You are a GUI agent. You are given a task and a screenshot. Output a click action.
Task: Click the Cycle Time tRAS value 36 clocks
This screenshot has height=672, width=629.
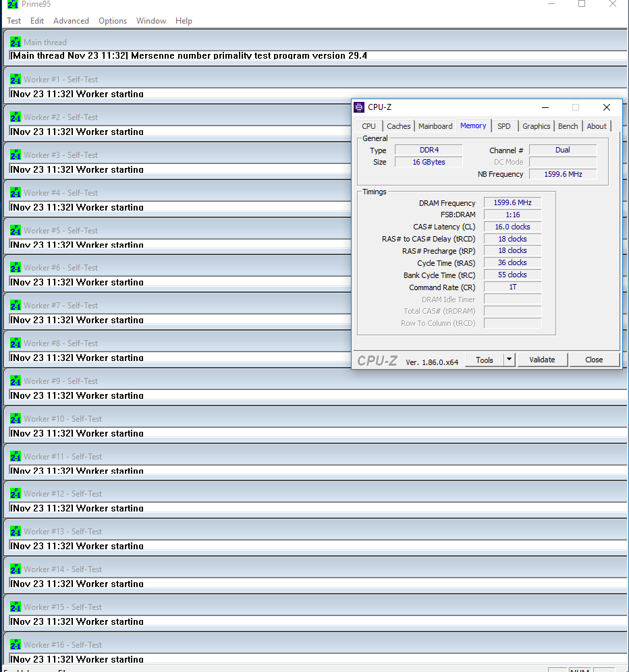512,262
